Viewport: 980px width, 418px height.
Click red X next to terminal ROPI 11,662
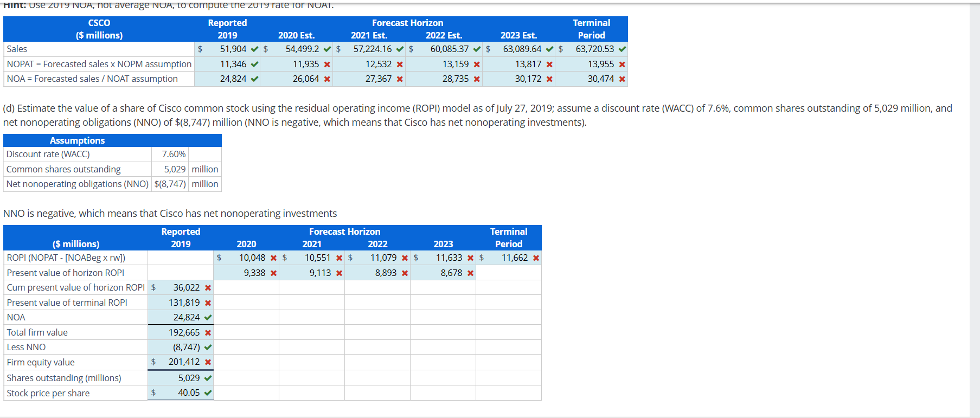click(536, 258)
